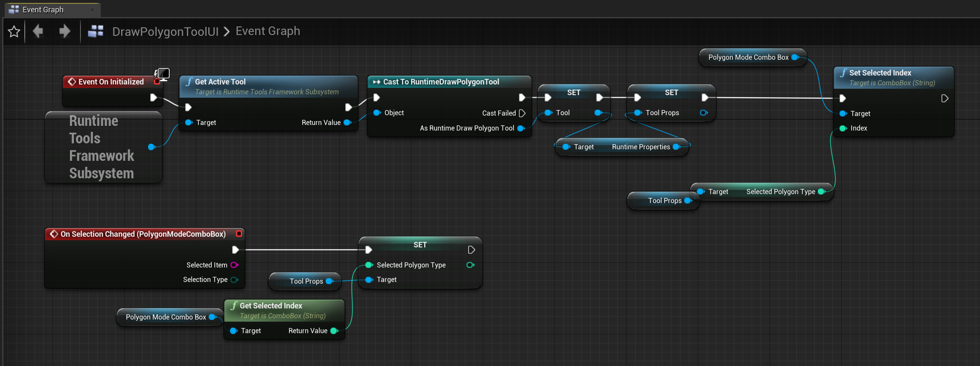
Task: Click the As Runtime Draw Polygon Tool pin
Action: pyautogui.click(x=521, y=128)
